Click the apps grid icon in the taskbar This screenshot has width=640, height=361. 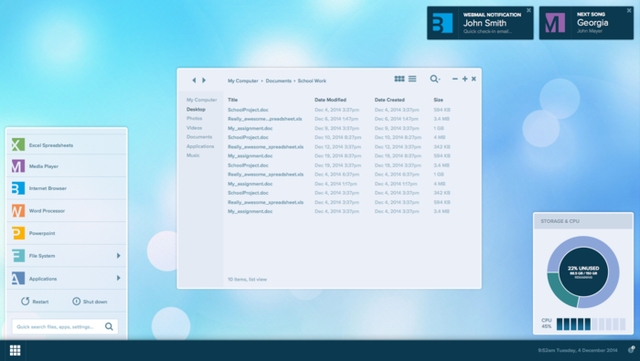[x=15, y=350]
